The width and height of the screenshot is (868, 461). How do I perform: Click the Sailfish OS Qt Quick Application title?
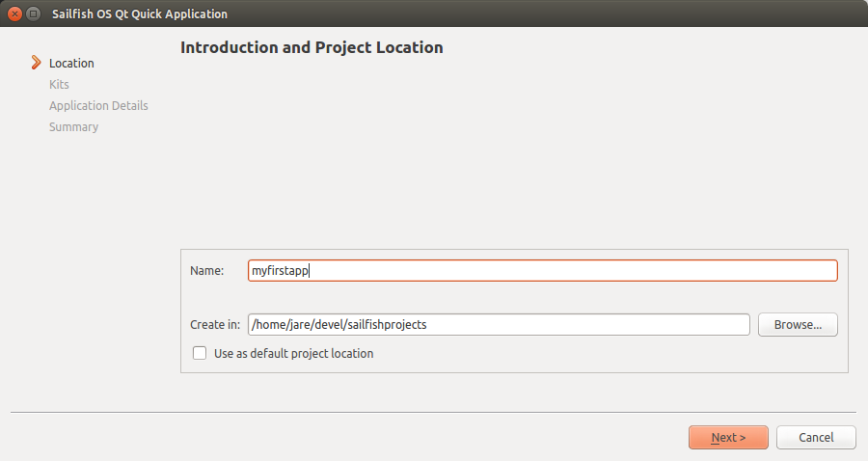coord(140,14)
